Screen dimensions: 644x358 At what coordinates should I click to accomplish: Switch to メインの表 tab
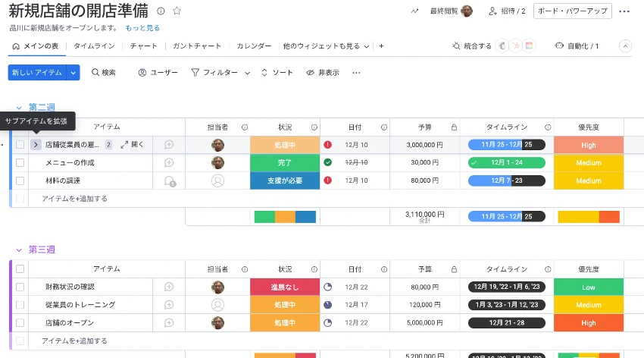pos(36,46)
